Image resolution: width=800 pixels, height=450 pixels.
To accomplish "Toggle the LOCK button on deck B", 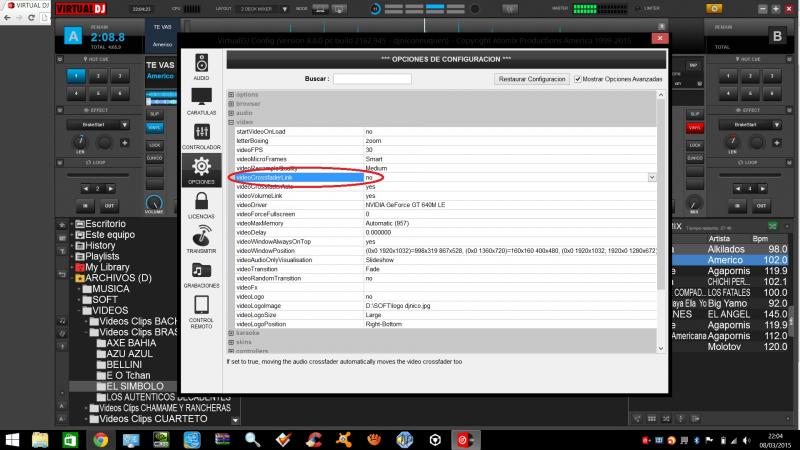I will (694, 145).
